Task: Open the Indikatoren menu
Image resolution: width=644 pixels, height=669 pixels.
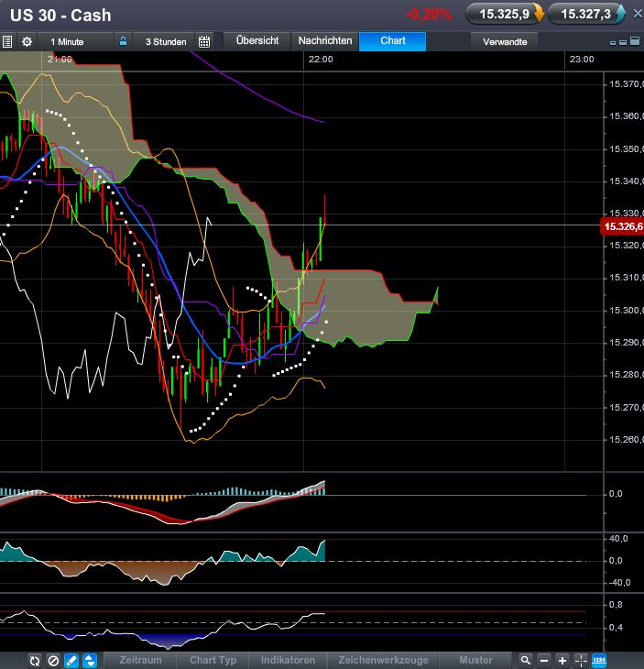Action: click(x=288, y=660)
